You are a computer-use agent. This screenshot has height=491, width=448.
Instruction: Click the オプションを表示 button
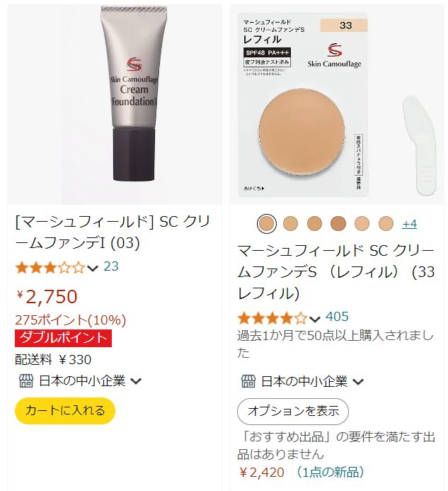(293, 411)
